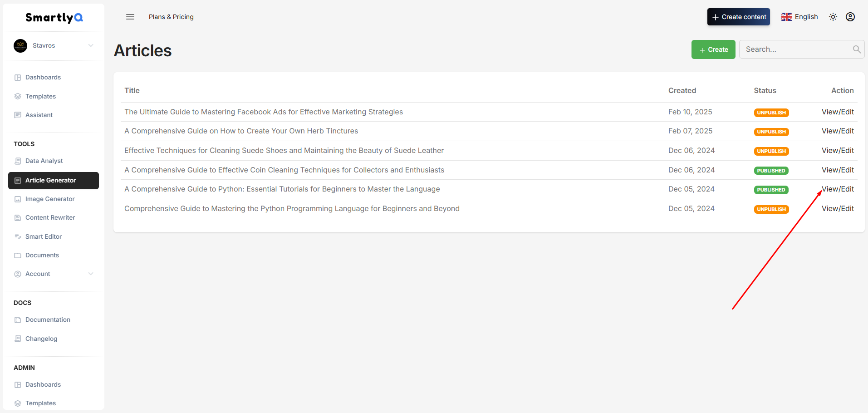868x413 pixels.
Task: Click the Coin Cleaning article title
Action: point(284,170)
